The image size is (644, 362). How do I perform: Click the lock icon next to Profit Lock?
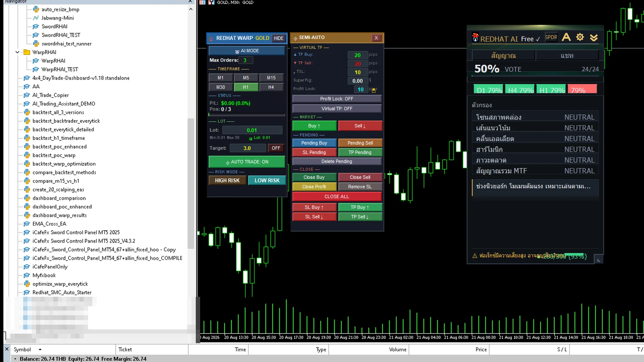pyautogui.click(x=373, y=90)
